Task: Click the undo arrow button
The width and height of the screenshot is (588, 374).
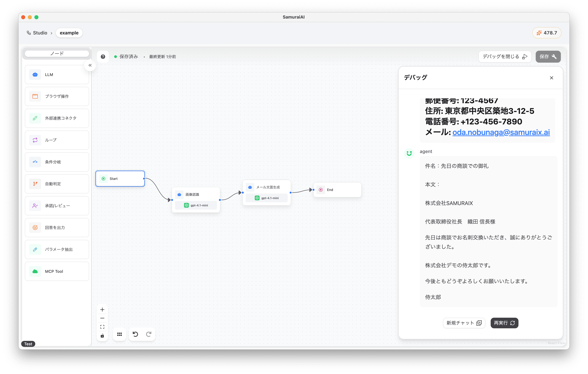Action: point(135,334)
